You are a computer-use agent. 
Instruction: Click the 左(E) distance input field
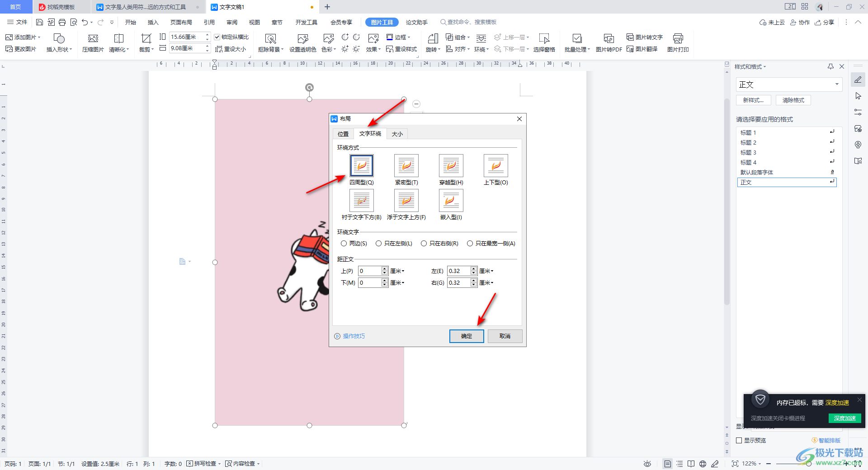pyautogui.click(x=459, y=271)
